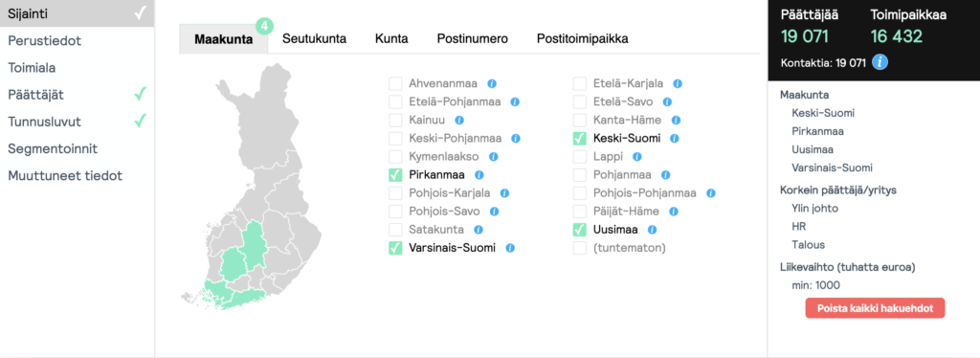Enable the Satakunta checkbox
The height and width of the screenshot is (358, 980).
pyautogui.click(x=395, y=230)
